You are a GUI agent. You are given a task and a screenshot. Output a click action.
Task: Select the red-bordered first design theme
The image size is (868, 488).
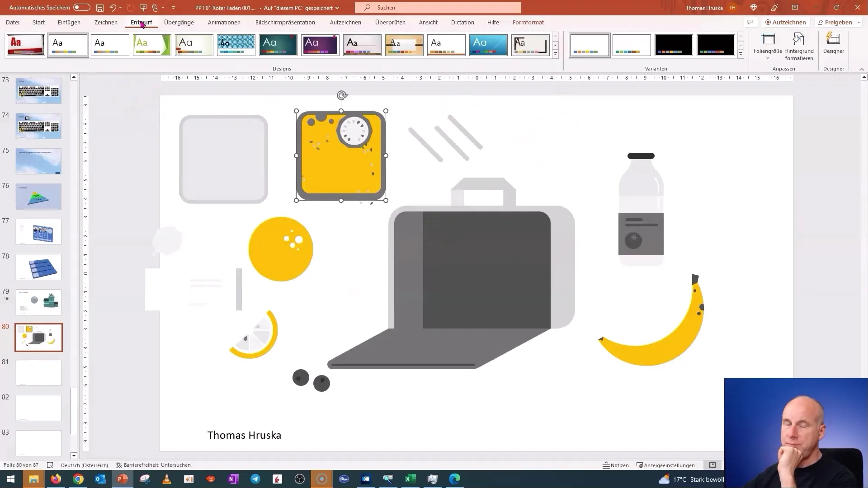[x=26, y=45]
